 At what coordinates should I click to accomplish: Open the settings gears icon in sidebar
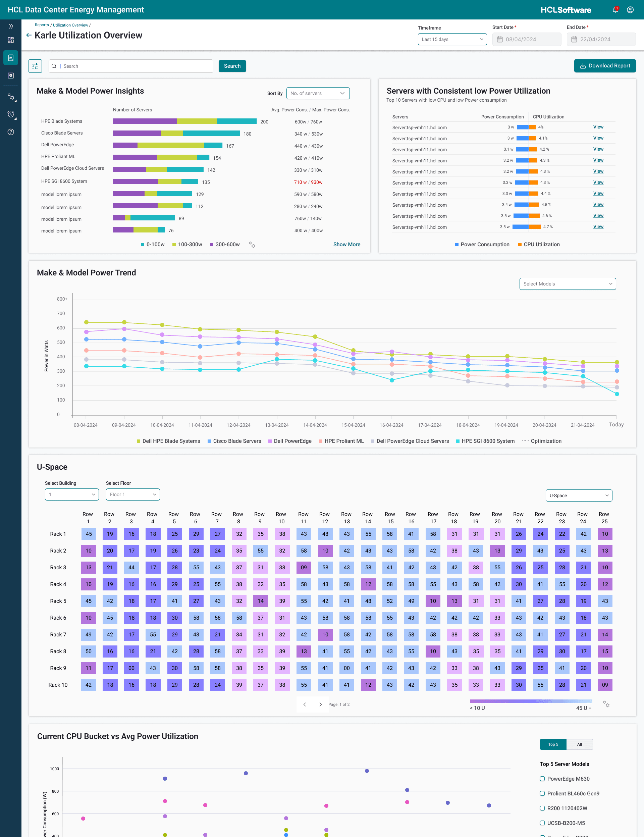[x=11, y=97]
